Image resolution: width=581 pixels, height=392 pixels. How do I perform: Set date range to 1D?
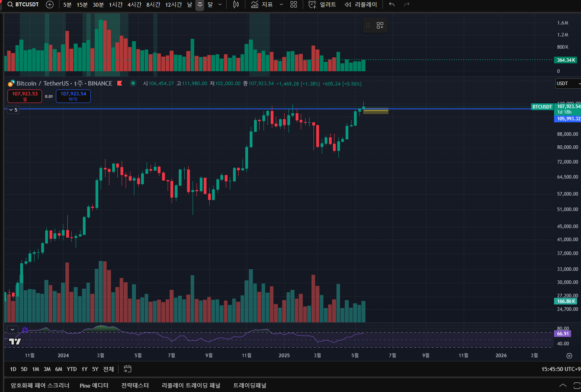click(x=13, y=369)
